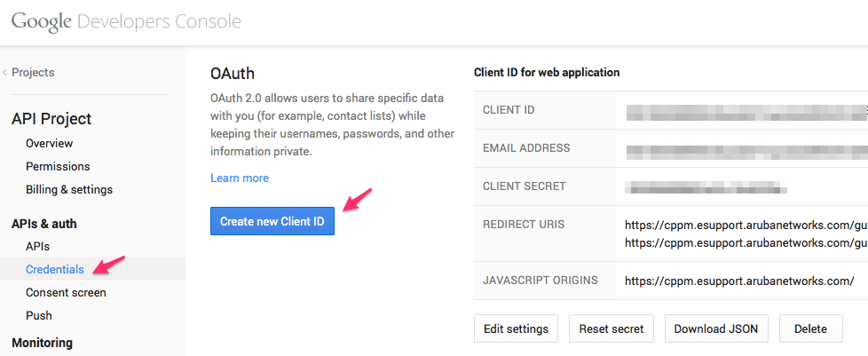Open Billing & settings
This screenshot has height=356, width=868.
(69, 189)
